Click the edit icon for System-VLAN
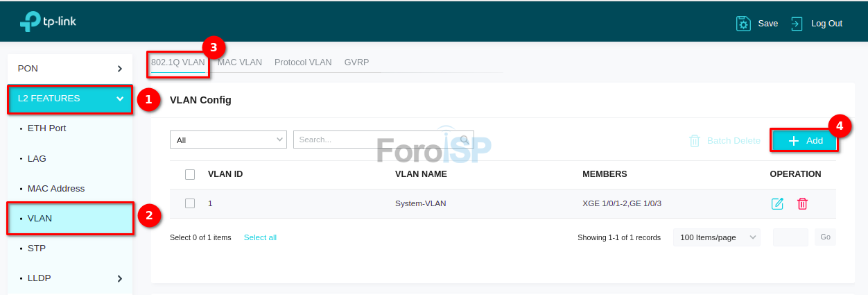868x295 pixels. pos(777,203)
